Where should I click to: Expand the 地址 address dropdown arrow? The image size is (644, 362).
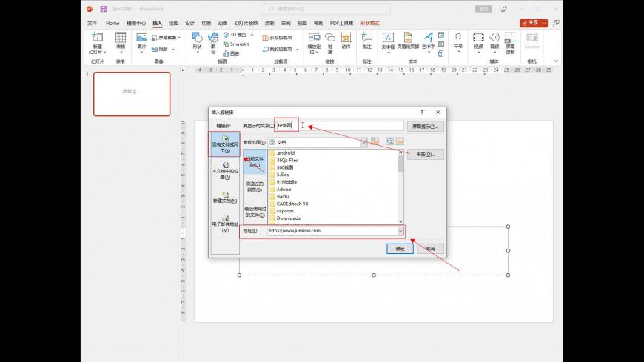tap(401, 231)
